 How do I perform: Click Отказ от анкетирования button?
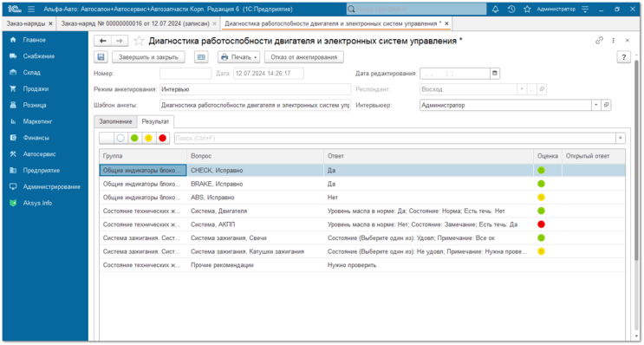[304, 57]
